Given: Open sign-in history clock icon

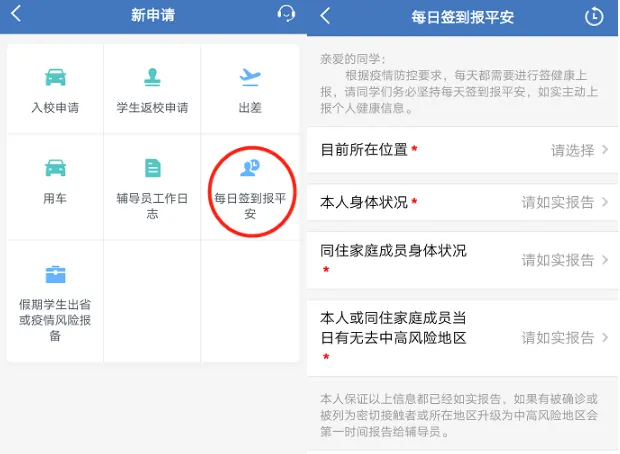Looking at the screenshot, I should point(594,17).
